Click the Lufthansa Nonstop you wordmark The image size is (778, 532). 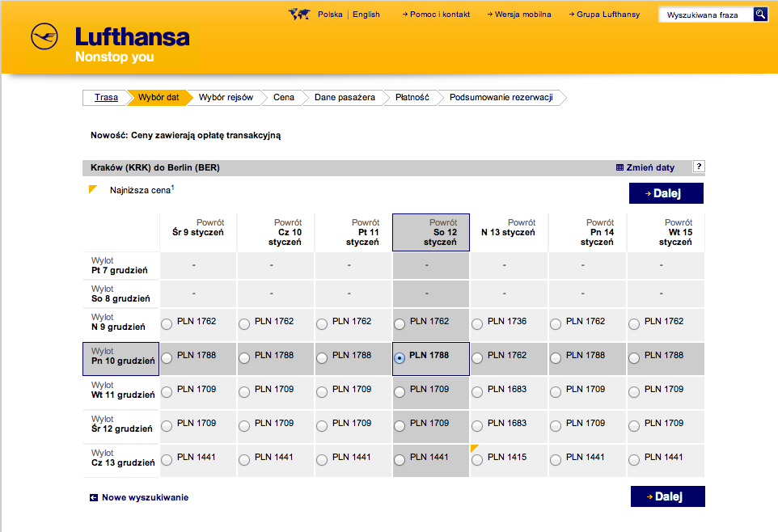click(x=132, y=44)
